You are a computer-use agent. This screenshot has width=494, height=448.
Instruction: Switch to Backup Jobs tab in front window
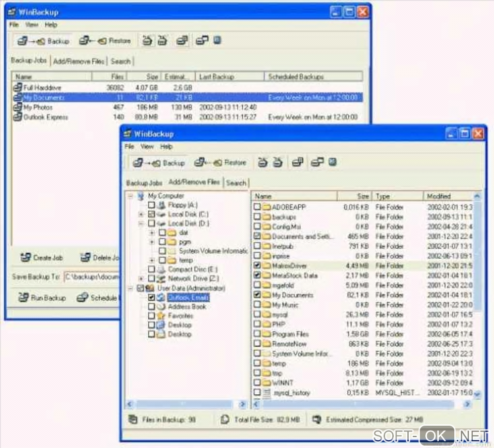click(x=144, y=183)
